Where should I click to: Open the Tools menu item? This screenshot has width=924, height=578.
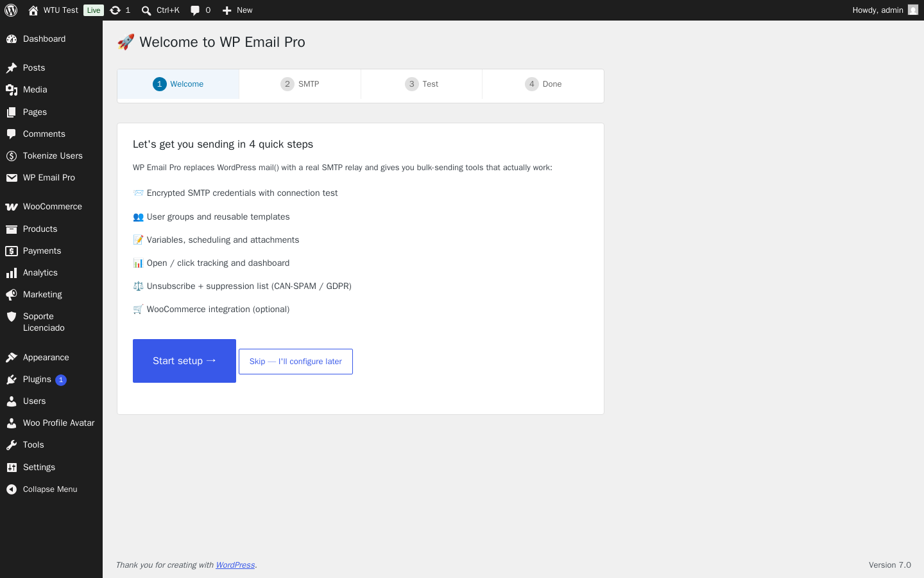pos(51,445)
